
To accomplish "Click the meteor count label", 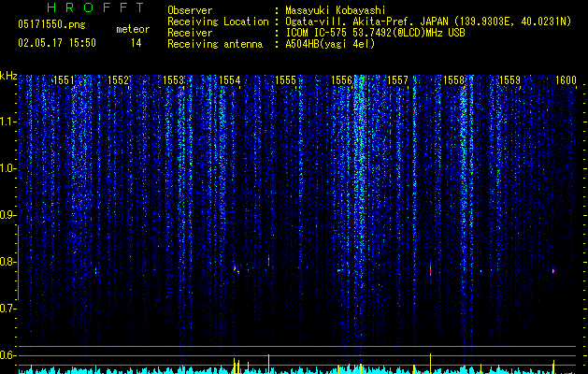I will tap(133, 29).
